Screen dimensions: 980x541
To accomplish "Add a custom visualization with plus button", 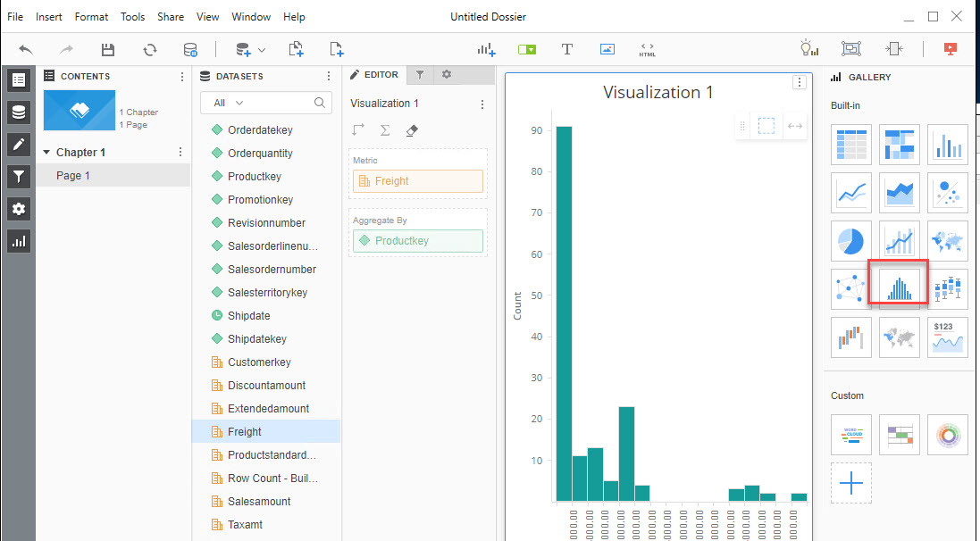I will (x=850, y=483).
